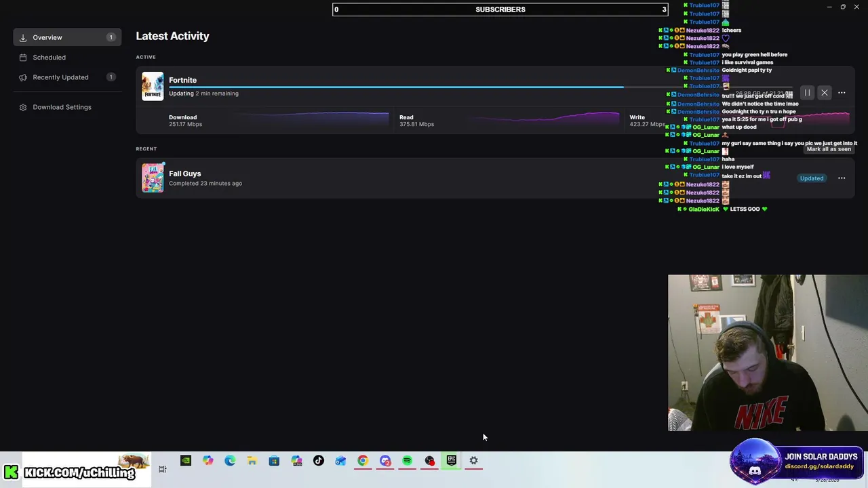This screenshot has width=868, height=488.
Task: Click the Mark all as seen button
Action: (829, 149)
